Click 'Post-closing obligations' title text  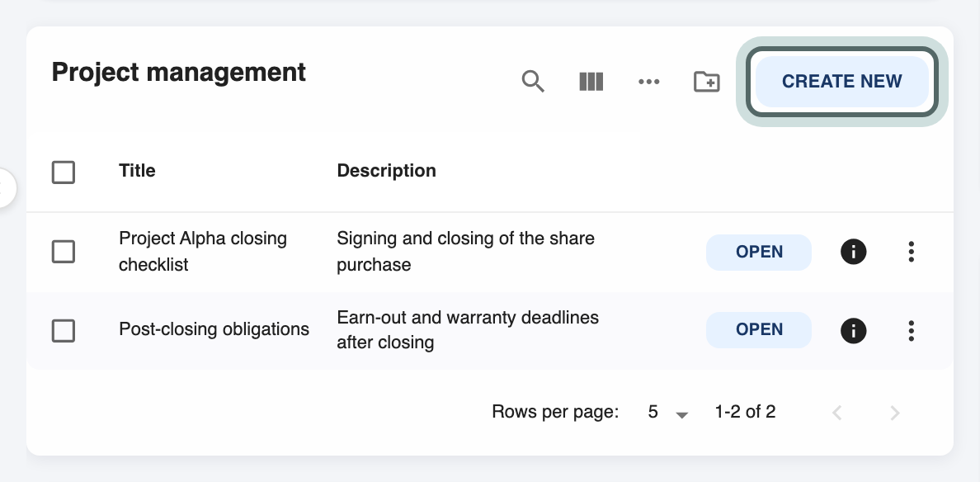pos(214,329)
